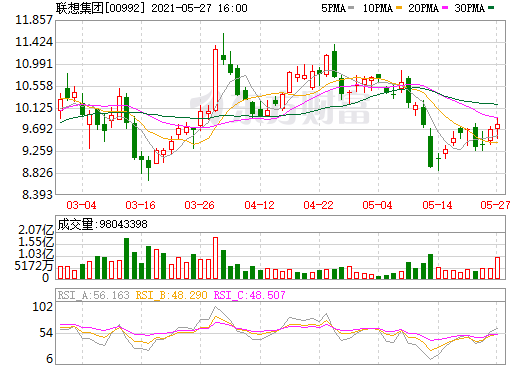Click the orange RSI_B value label
520x365 pixels.
[x=171, y=295]
